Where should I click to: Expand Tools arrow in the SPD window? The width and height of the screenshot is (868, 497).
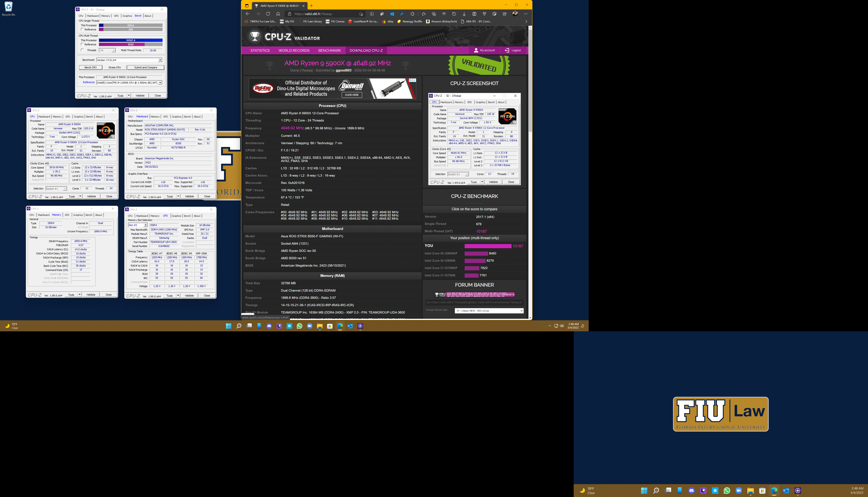178,296
